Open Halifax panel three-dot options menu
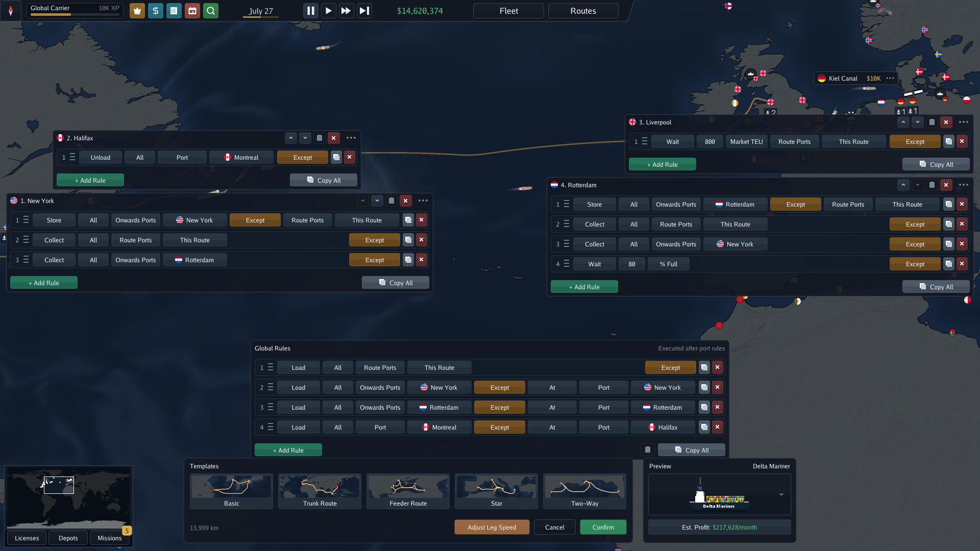Image resolution: width=980 pixels, height=551 pixels. point(351,138)
